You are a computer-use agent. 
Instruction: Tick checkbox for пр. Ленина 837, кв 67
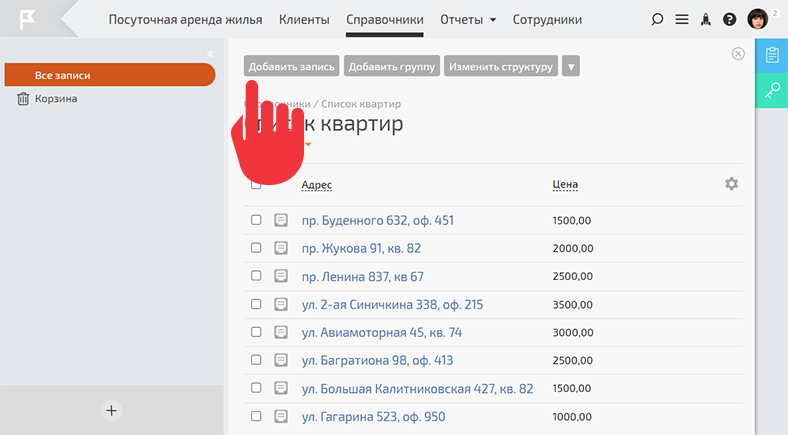tap(256, 276)
